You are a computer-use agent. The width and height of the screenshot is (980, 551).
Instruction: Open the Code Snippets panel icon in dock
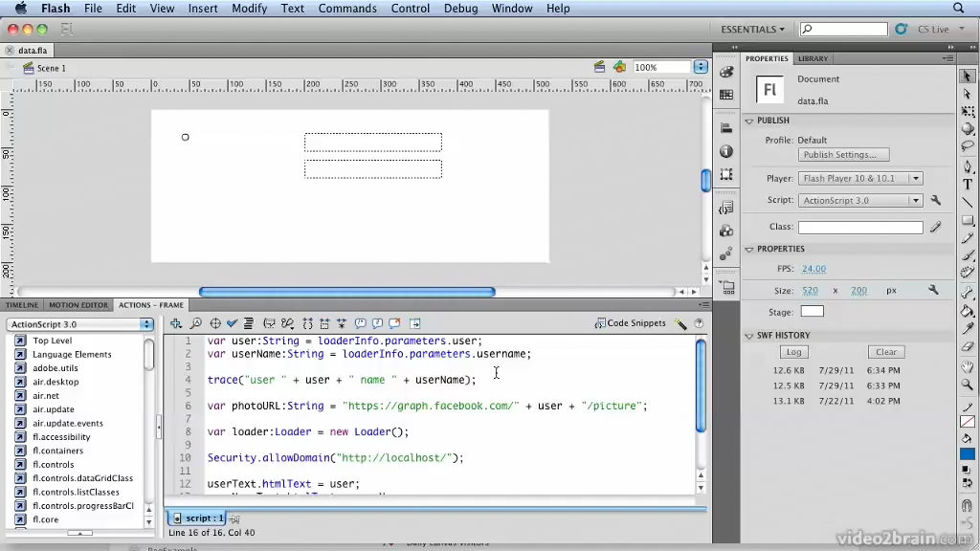click(x=726, y=208)
